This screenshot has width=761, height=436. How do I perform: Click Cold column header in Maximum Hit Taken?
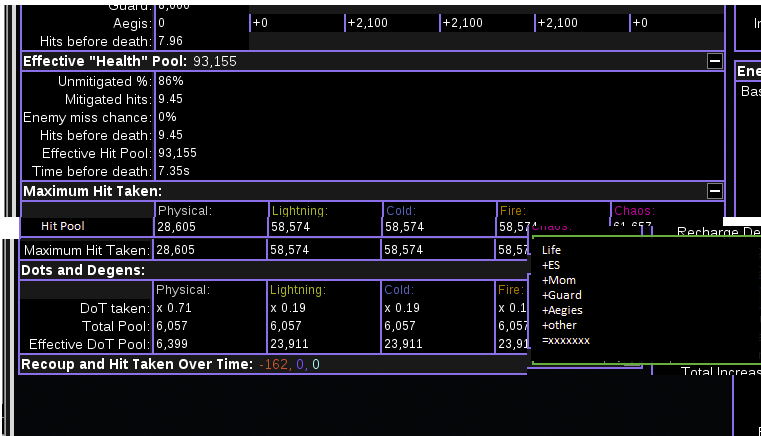[x=401, y=211]
